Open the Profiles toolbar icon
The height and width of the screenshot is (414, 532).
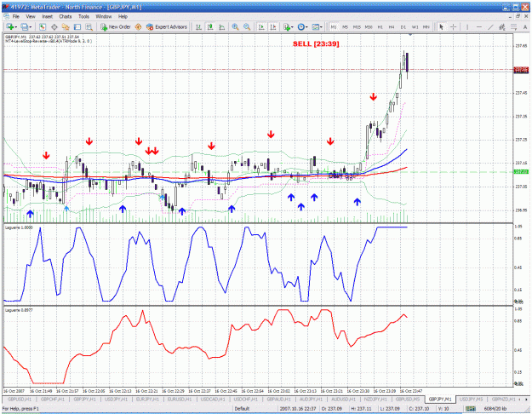(x=25, y=26)
